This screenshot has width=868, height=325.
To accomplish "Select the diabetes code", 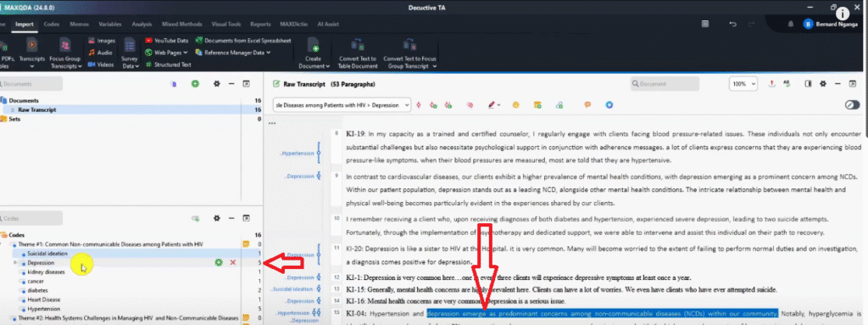I will point(37,290).
